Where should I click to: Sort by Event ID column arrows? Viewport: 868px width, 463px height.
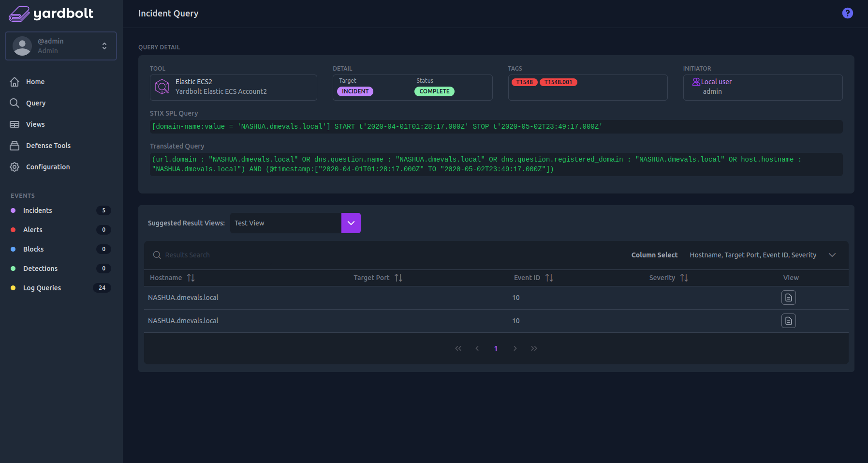(x=549, y=278)
